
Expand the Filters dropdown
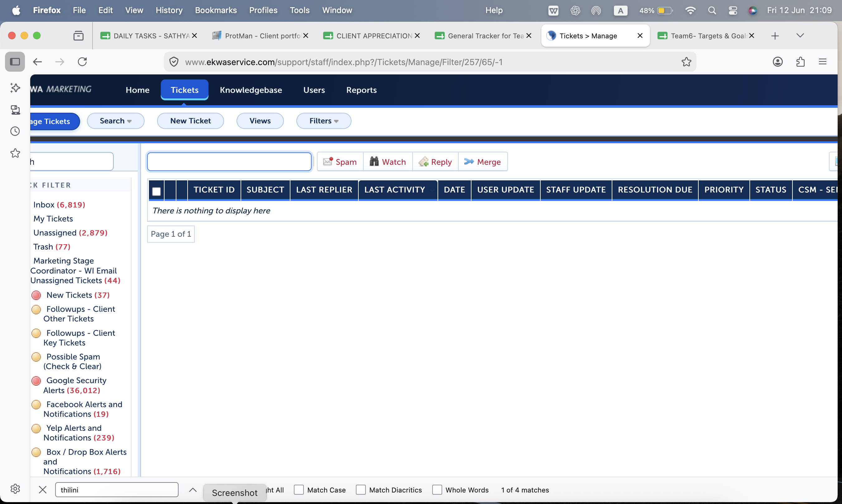coord(324,121)
